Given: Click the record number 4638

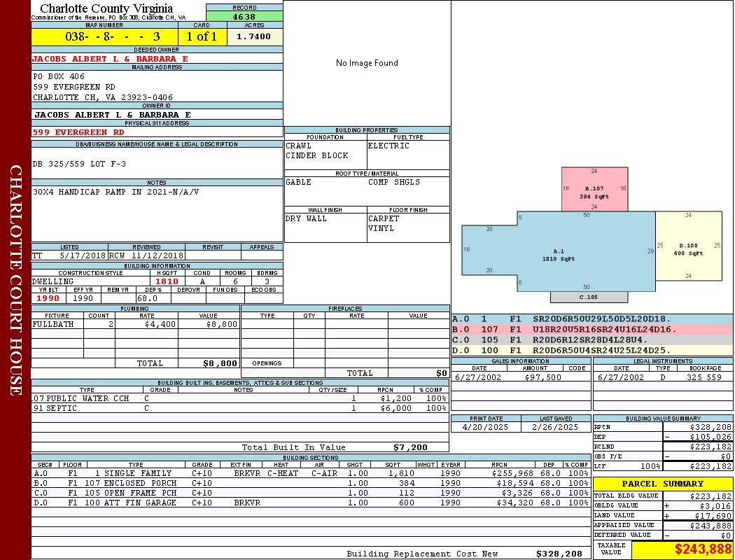Looking at the screenshot, I should (244, 17).
